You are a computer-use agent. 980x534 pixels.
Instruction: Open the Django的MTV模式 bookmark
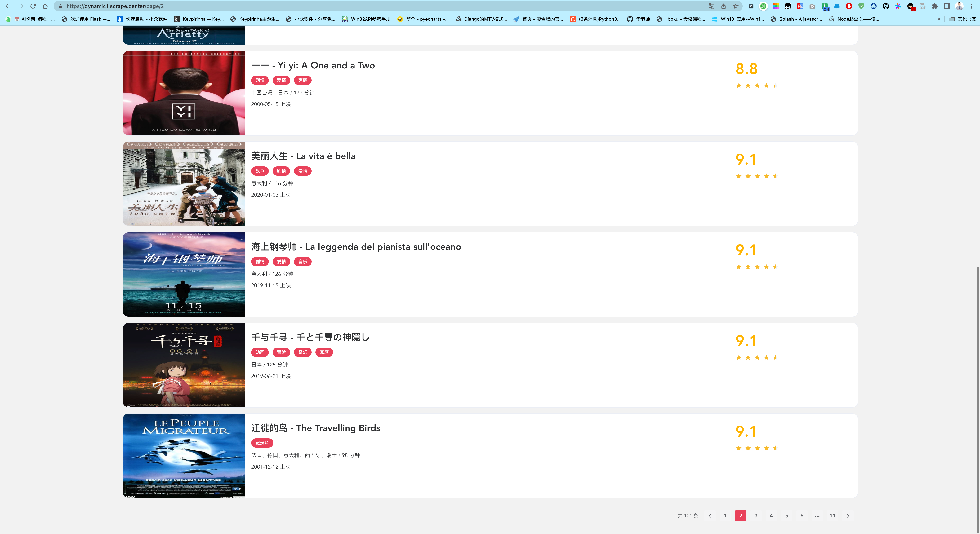pos(481,19)
